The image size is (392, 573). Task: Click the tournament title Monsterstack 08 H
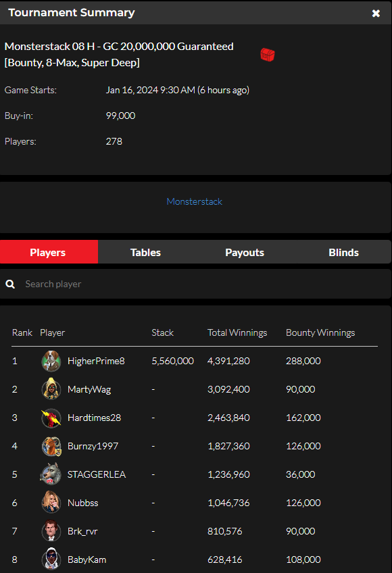50,47
